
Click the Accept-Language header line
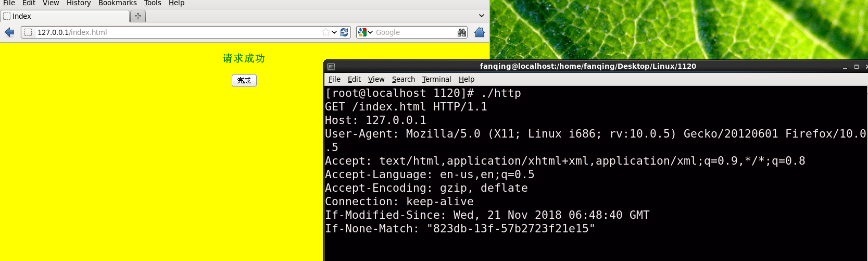click(430, 175)
